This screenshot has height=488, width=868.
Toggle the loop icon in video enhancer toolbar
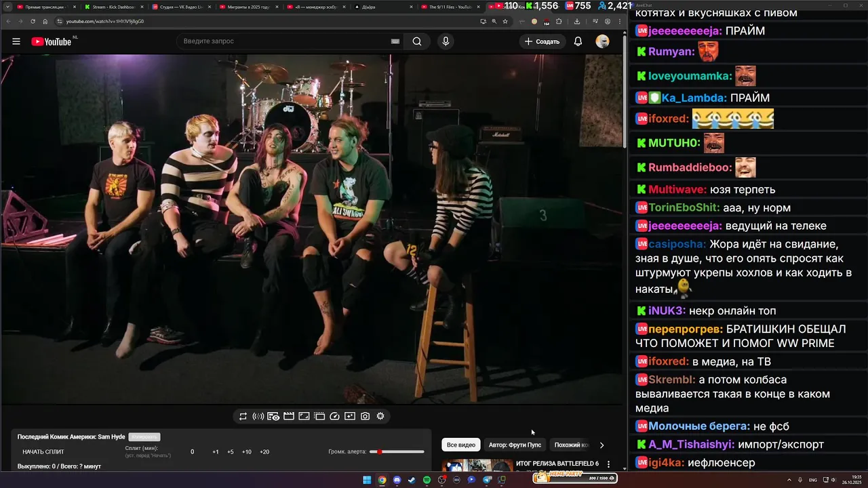click(x=243, y=416)
